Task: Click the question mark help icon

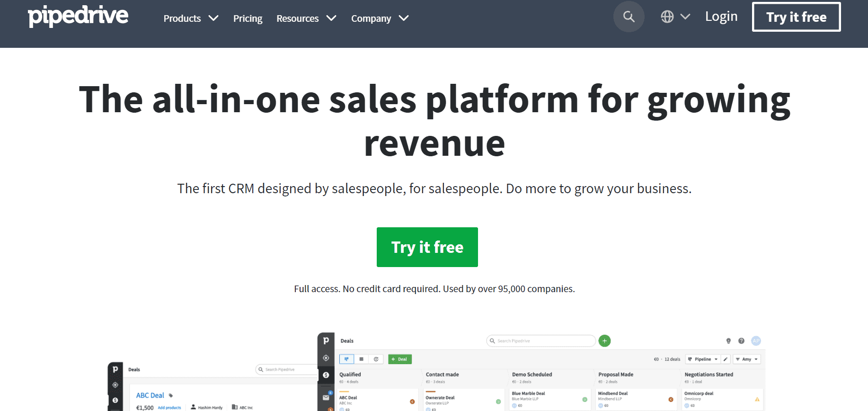Action: click(742, 341)
